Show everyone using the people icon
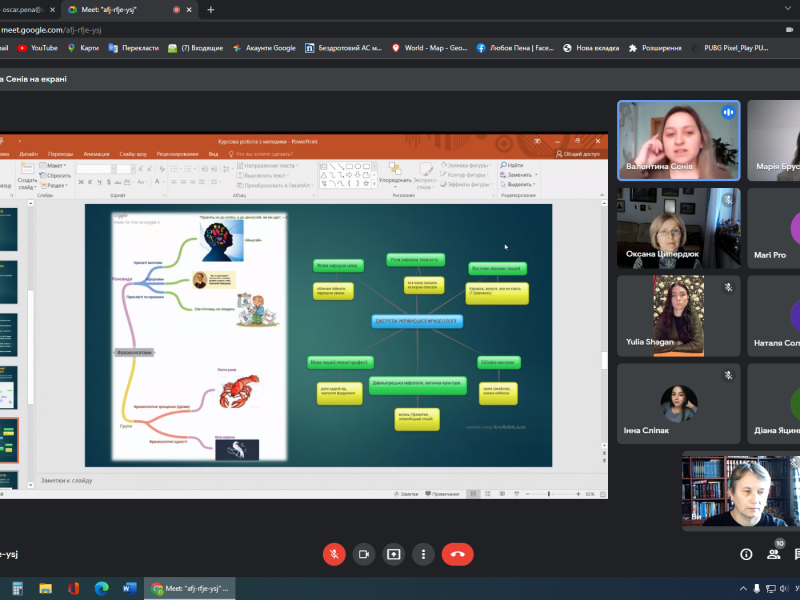Screen dimensions: 800x600 [x=774, y=554]
